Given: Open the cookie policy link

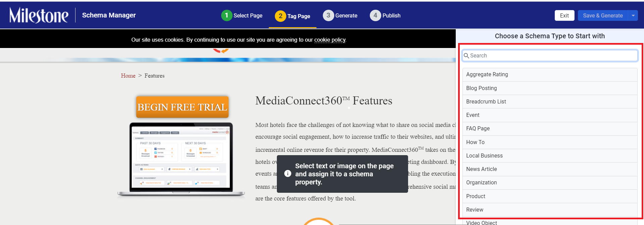Looking at the screenshot, I should pyautogui.click(x=330, y=40).
